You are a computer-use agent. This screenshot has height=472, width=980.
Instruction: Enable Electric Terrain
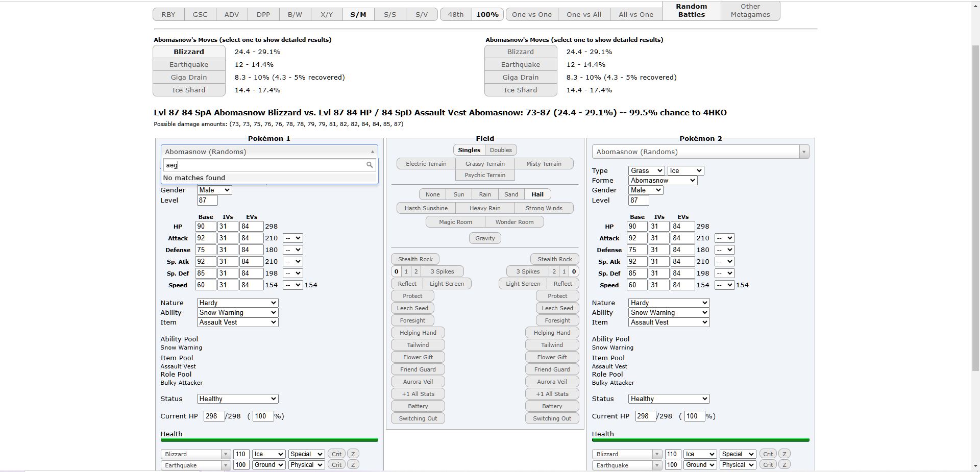[x=426, y=164]
